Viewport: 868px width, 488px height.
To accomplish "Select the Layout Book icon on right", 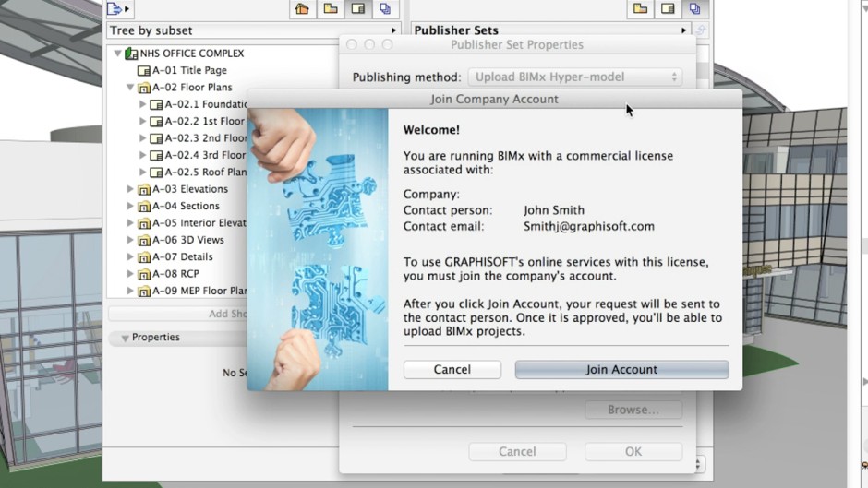I will pos(669,8).
